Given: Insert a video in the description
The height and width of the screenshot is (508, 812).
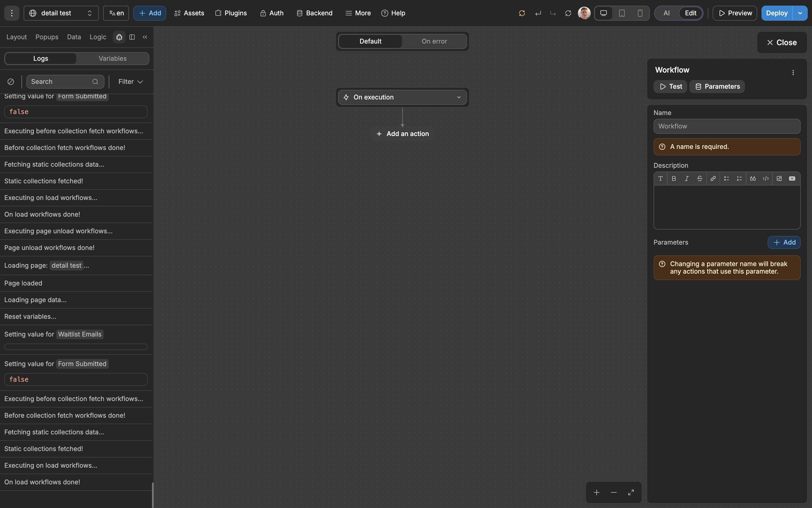Looking at the screenshot, I should tap(792, 179).
